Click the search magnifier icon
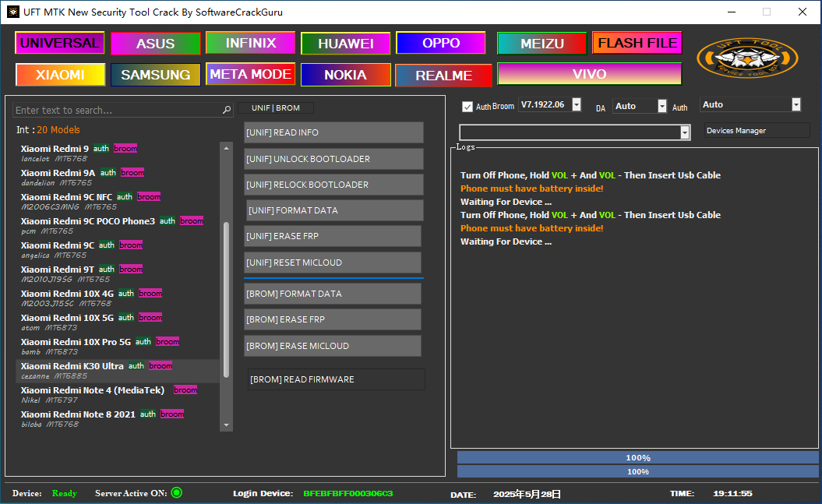This screenshot has width=822, height=504. pyautogui.click(x=227, y=110)
